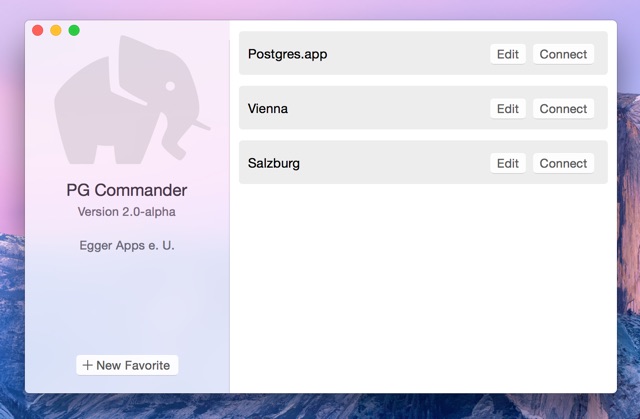Connect to the Postgres.app favorite
The width and height of the screenshot is (640, 419).
[563, 54]
